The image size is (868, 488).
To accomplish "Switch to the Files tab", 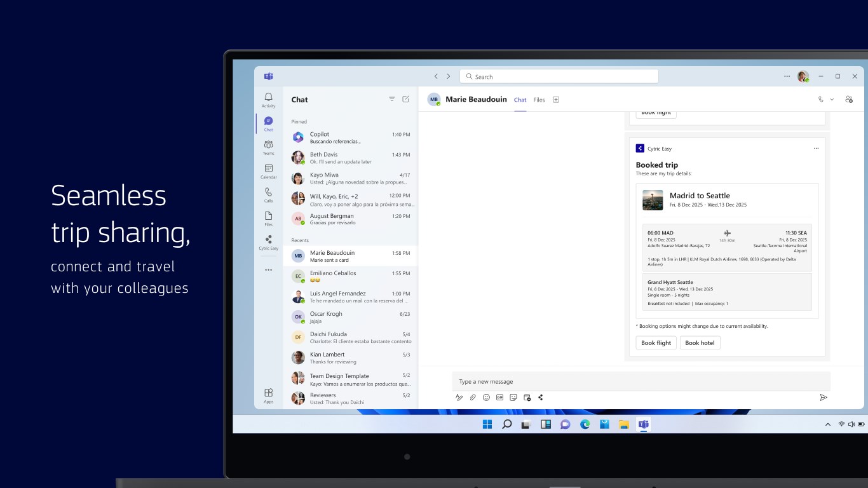I will click(x=539, y=100).
